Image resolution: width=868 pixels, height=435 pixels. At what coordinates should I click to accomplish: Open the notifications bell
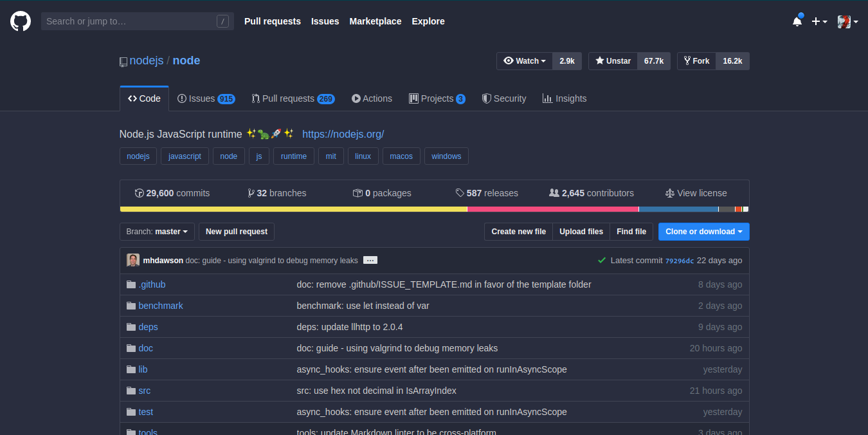[x=797, y=21]
